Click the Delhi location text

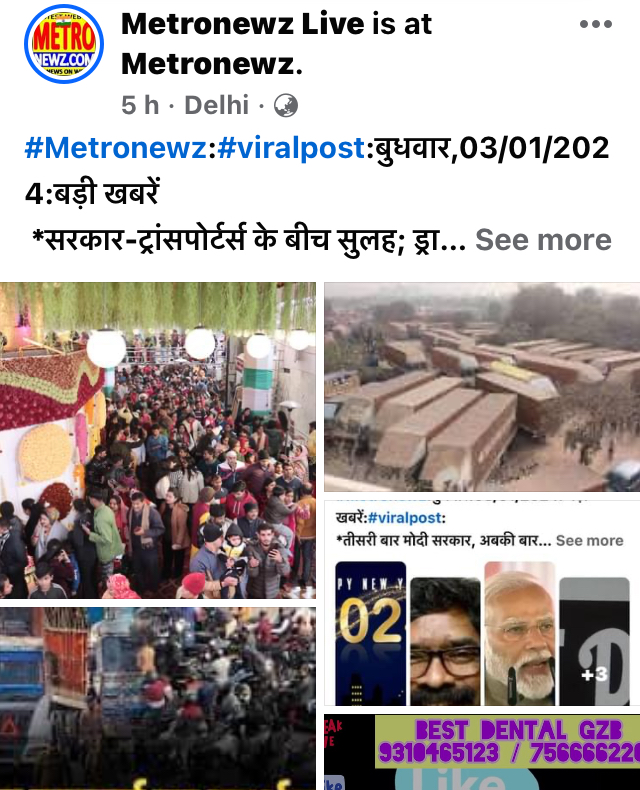217,105
